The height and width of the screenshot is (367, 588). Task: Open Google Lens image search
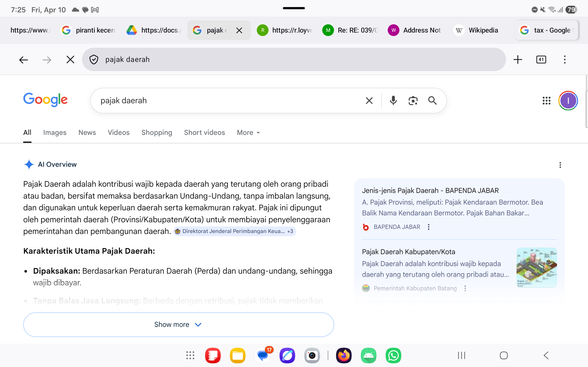click(x=413, y=100)
